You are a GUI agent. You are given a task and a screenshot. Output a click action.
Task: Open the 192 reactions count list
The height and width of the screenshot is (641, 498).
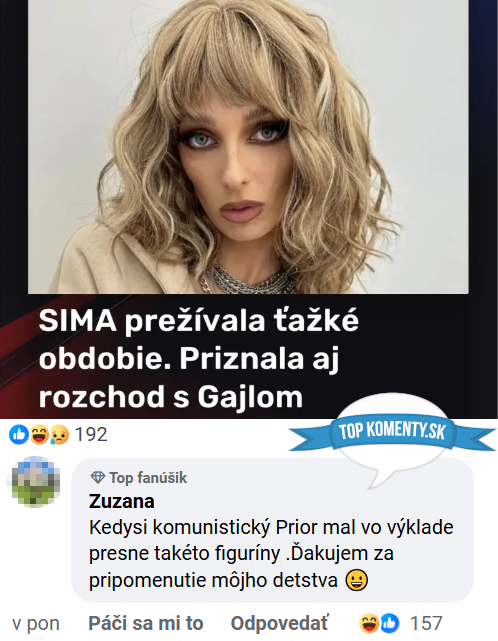tap(91, 434)
